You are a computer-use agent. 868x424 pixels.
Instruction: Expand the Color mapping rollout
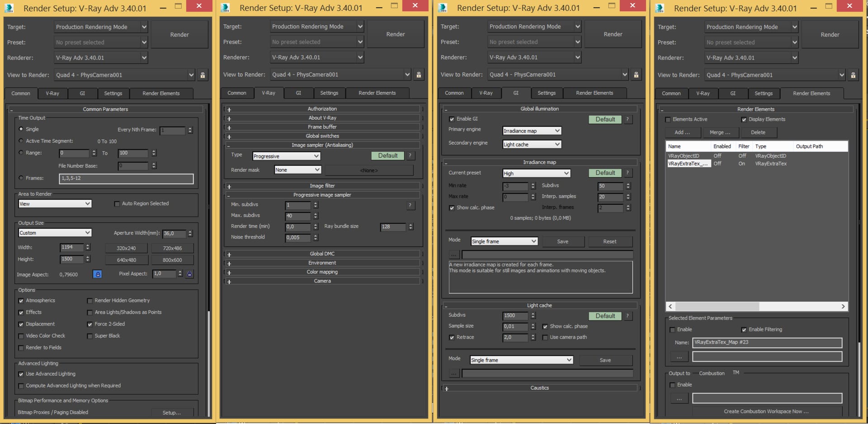click(x=322, y=272)
